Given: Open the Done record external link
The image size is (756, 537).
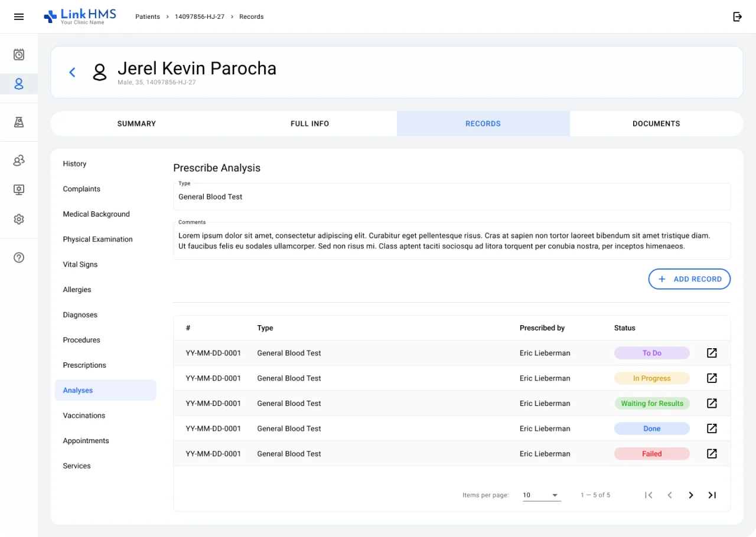Looking at the screenshot, I should coord(712,428).
